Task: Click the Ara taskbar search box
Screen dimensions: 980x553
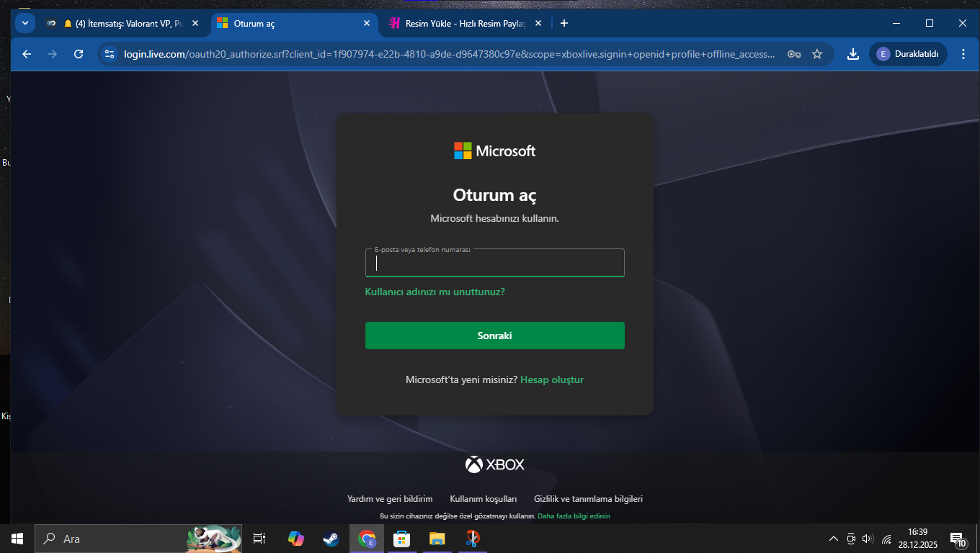Action: 138,539
